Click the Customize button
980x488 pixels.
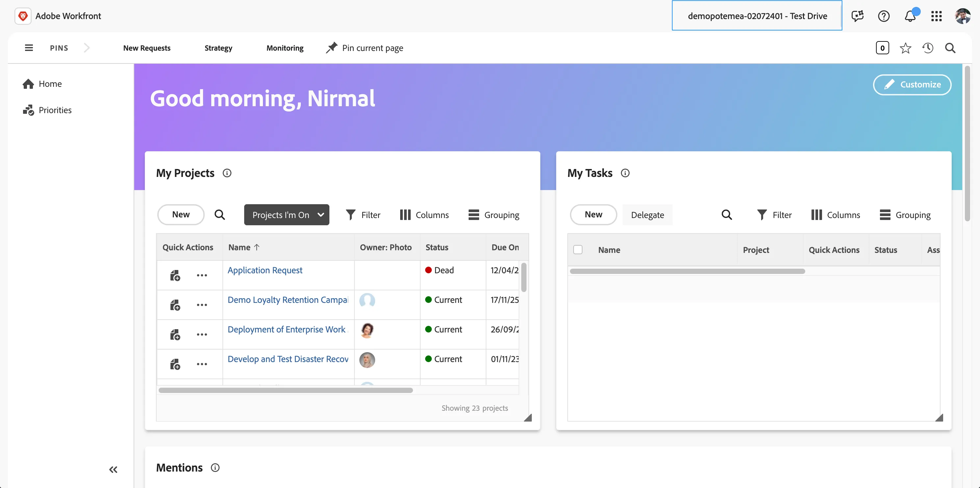(x=912, y=85)
